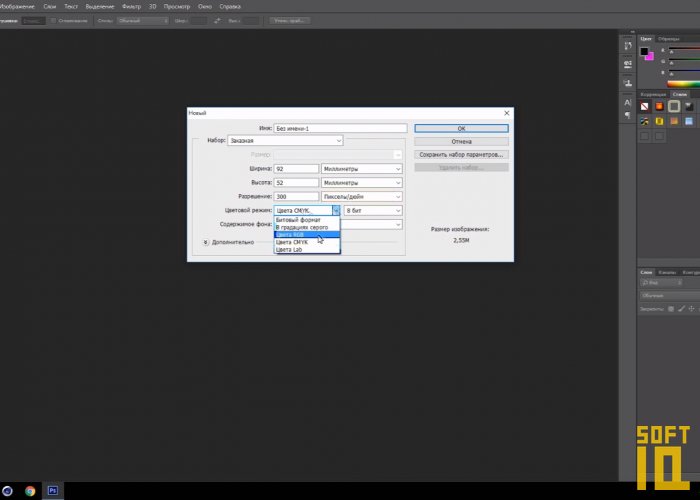Screen dimensions: 700x500
Task: Click the Уточн. край button in options bar
Action: (x=290, y=21)
